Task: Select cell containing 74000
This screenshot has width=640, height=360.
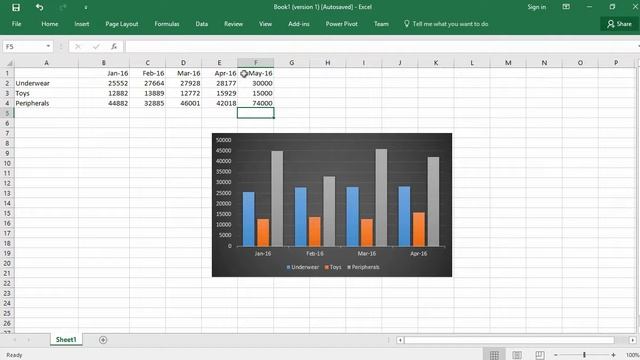Action: tap(256, 103)
